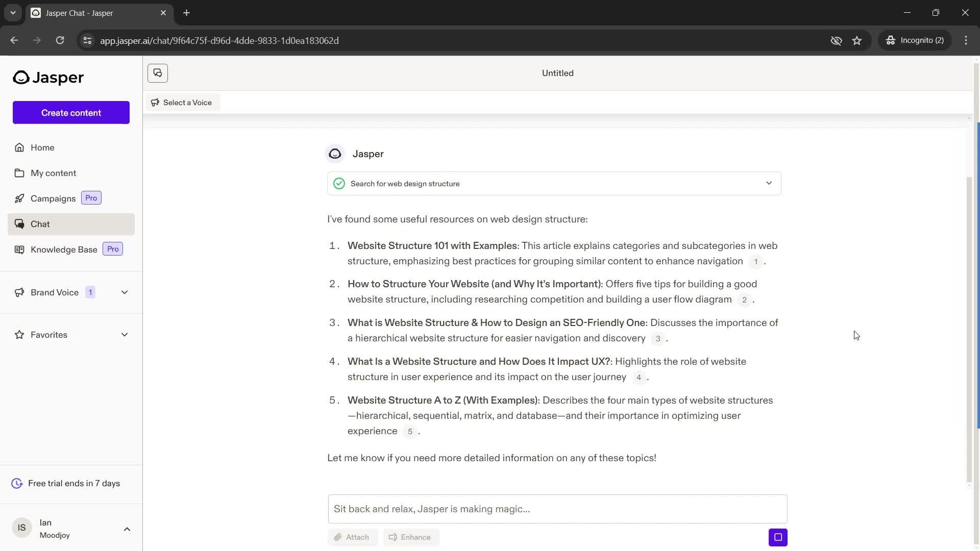The height and width of the screenshot is (551, 980).
Task: Click the IS user avatar
Action: [21, 528]
